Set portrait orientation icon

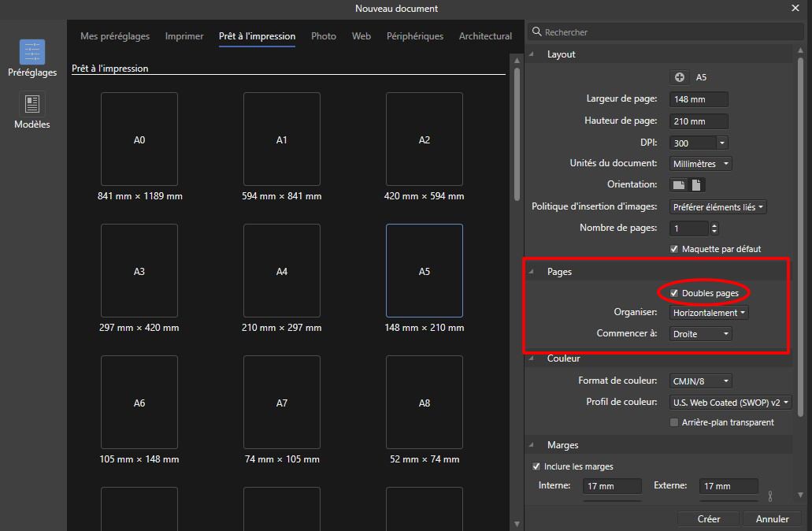tap(696, 185)
